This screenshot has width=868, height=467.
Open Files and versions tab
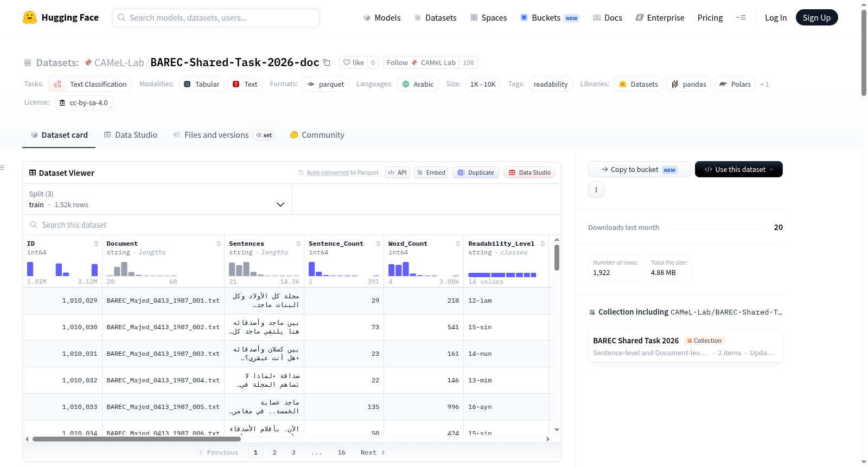tap(223, 135)
